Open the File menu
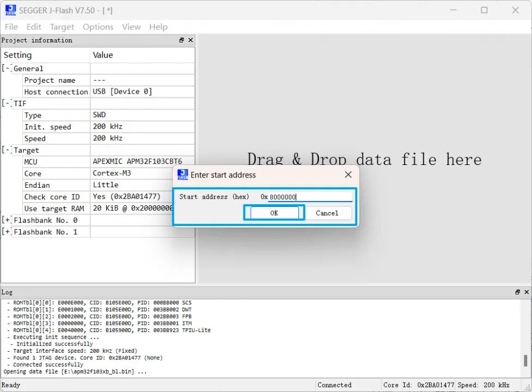The image size is (532, 392). (11, 27)
